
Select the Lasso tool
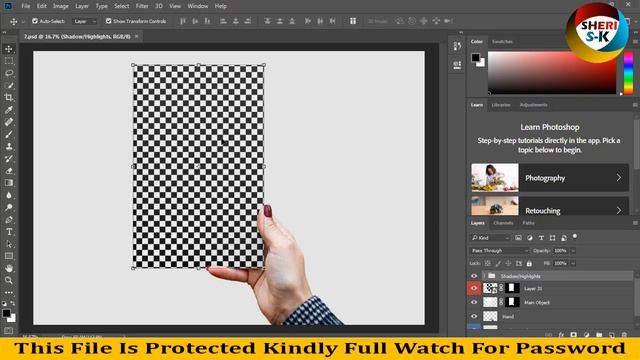pyautogui.click(x=9, y=73)
